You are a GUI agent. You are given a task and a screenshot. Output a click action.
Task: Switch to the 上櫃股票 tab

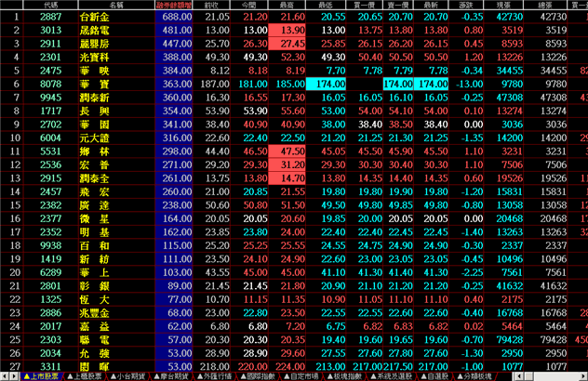coord(85,376)
